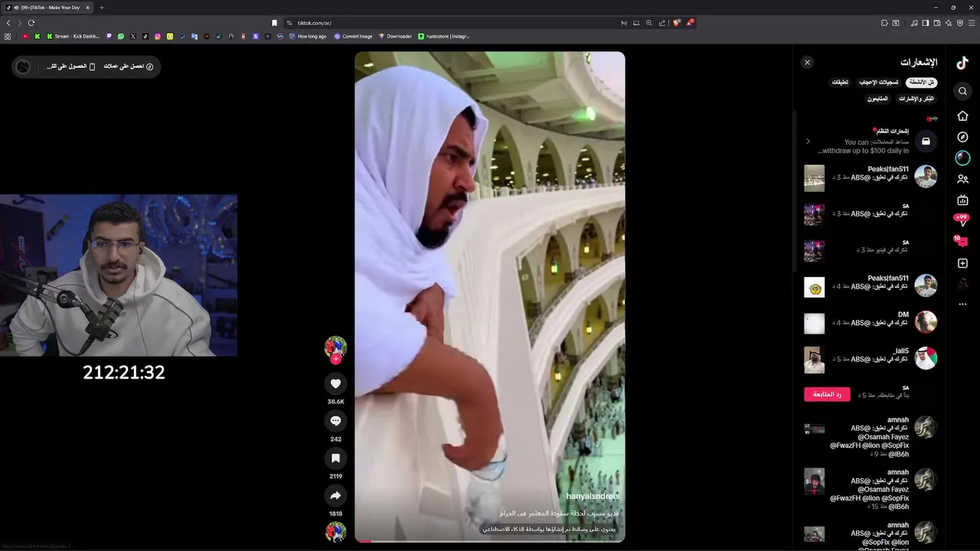Open the Brave VPN shield icon

960,23
